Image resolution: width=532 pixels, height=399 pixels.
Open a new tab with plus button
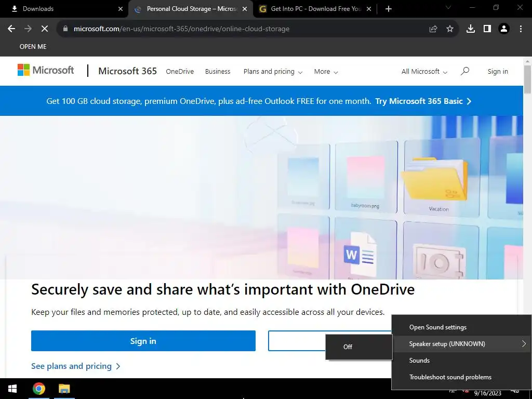(x=389, y=9)
